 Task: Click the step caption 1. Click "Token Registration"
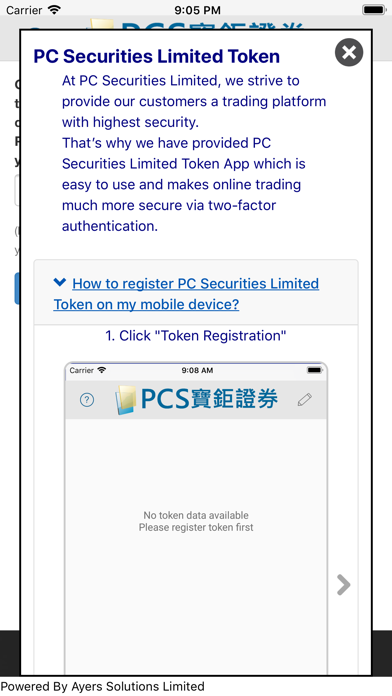(x=196, y=336)
